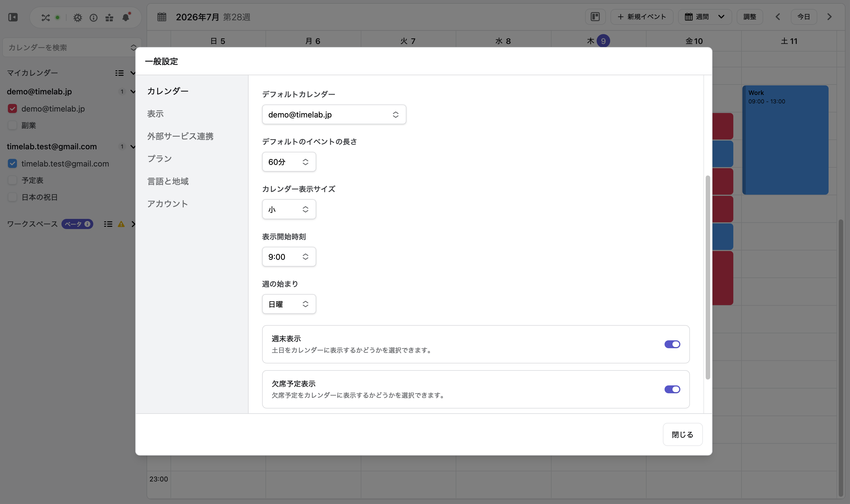The image size is (850, 504).
Task: Click calendar icon beside 2026年7月
Action: tap(162, 17)
